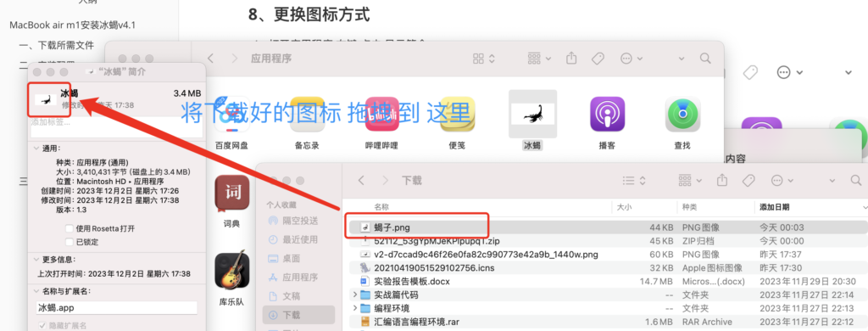Toggle the 已锁定 locked checkbox
This screenshot has height=331, width=868.
[70, 242]
